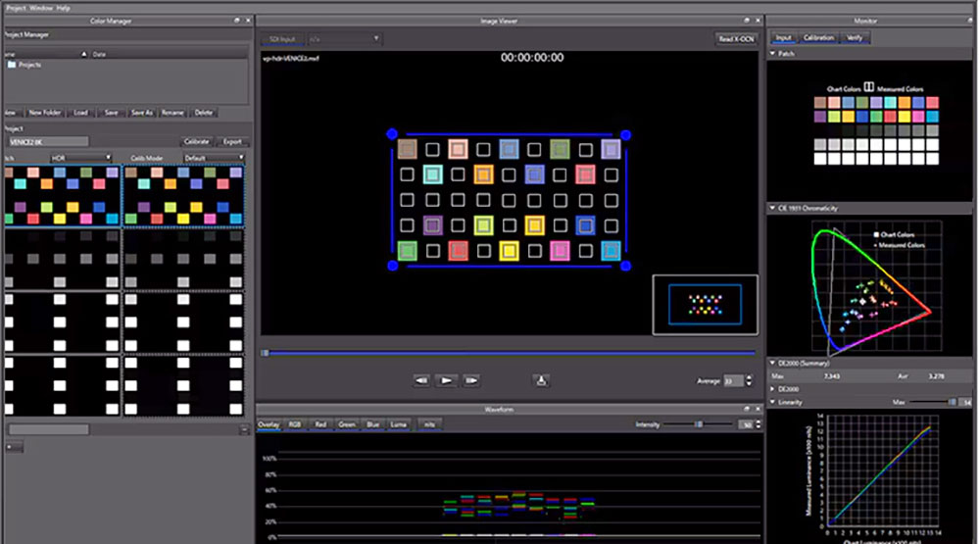Click the Calibrate button
This screenshot has width=980, height=544.
coord(196,142)
